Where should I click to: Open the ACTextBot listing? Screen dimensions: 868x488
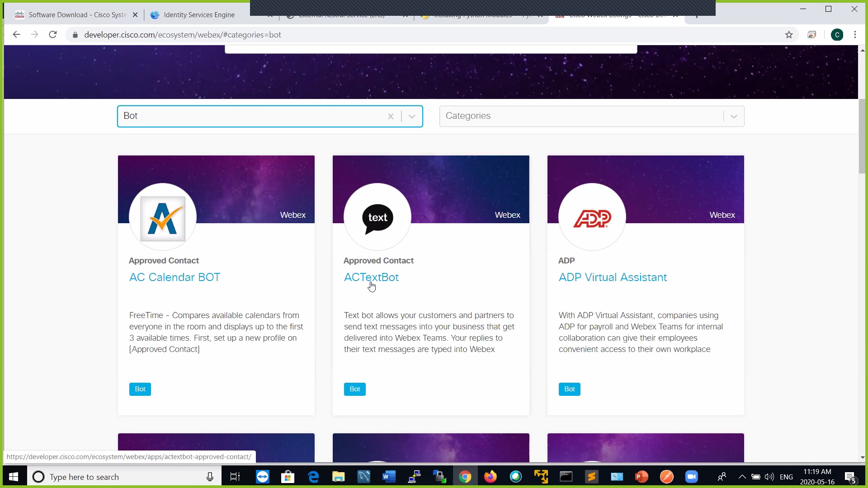(371, 277)
